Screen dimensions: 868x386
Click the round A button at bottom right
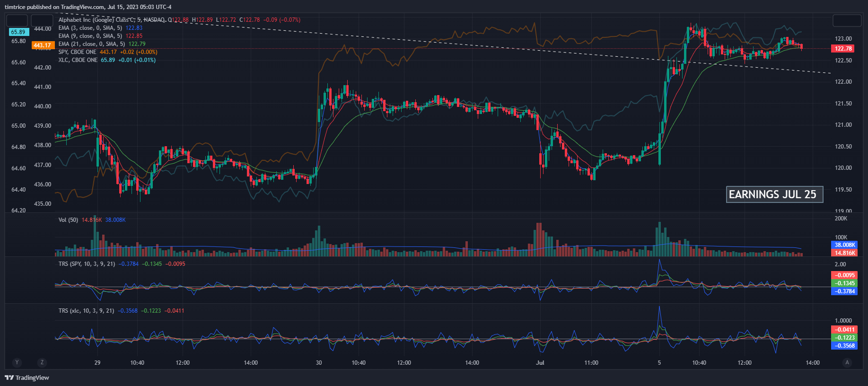pos(847,362)
